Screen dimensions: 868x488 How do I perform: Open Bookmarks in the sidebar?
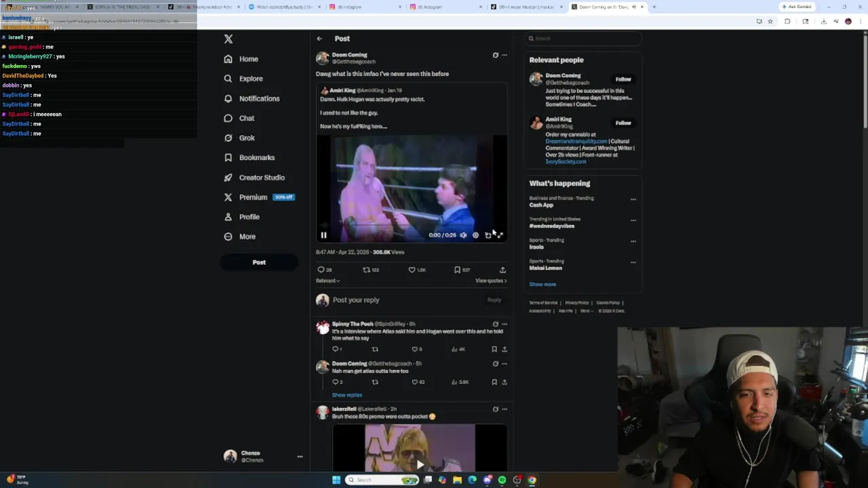[x=250, y=157]
